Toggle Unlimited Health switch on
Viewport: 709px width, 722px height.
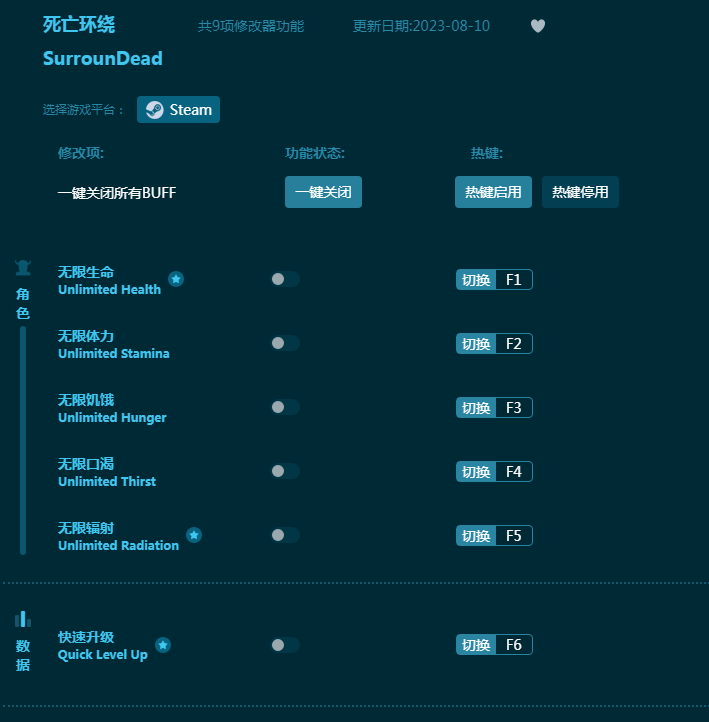click(x=285, y=279)
